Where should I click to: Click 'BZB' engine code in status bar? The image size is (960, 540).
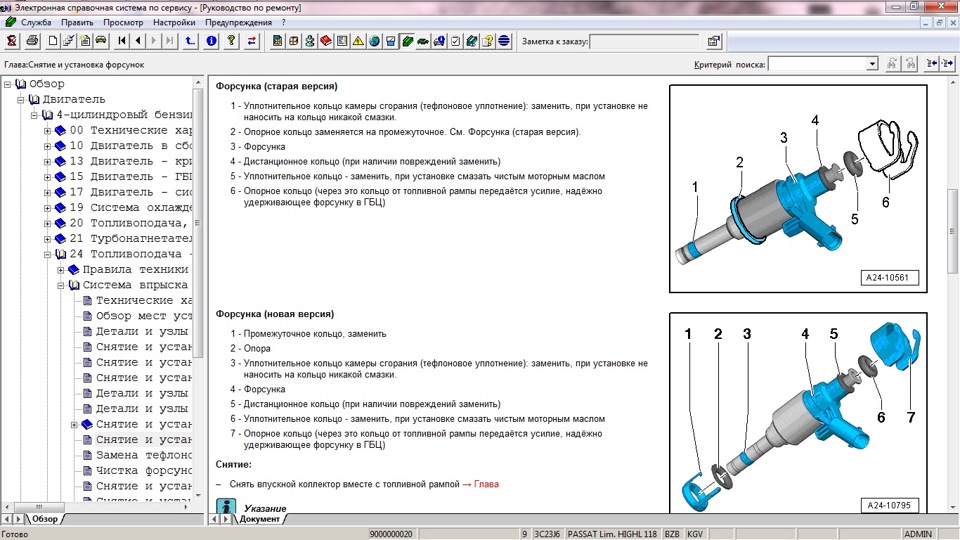672,534
